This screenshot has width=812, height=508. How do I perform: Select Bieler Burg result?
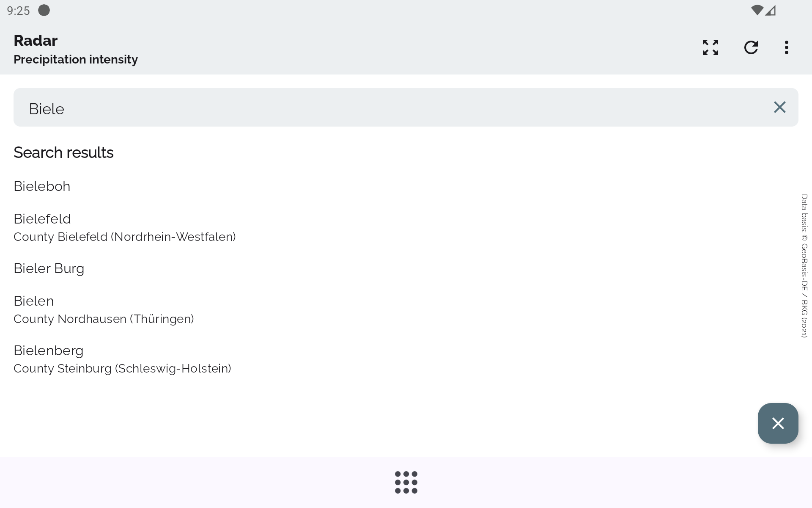[49, 268]
